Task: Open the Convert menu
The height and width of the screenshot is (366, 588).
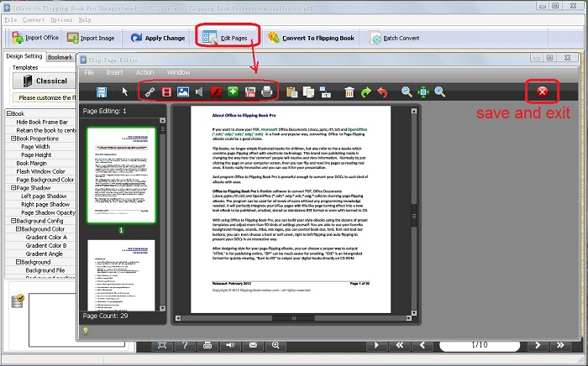Action: click(x=34, y=20)
